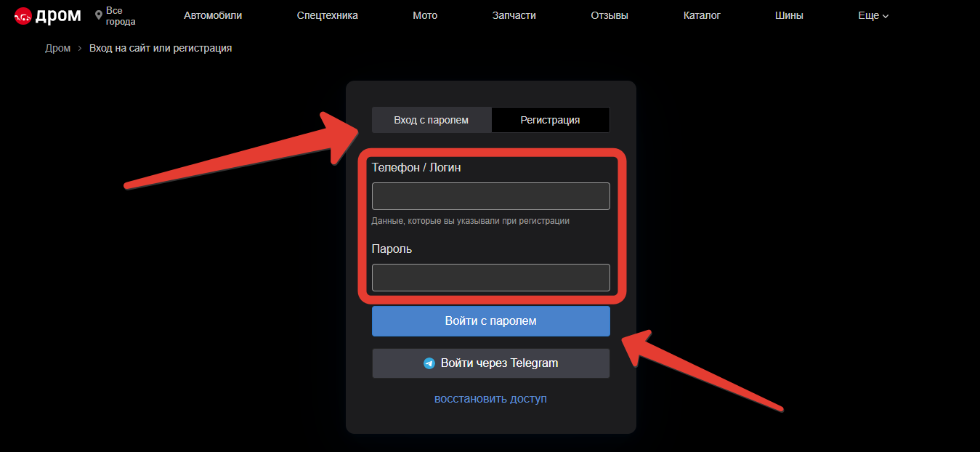
Task: Go to Спецтехника in top menu
Action: coord(327,15)
